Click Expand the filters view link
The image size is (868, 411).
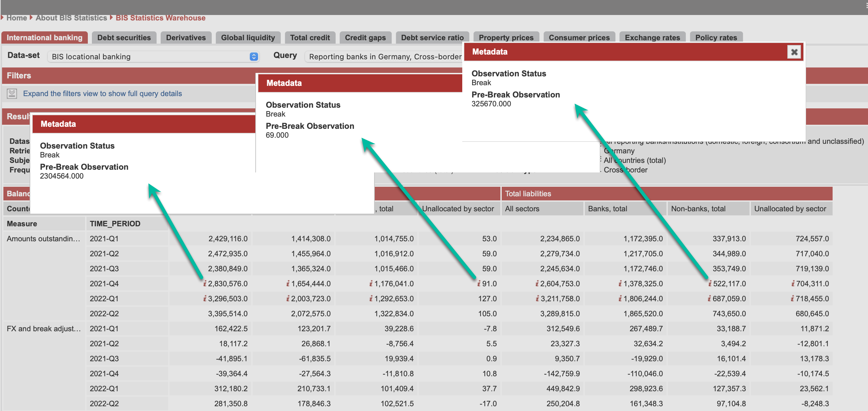pyautogui.click(x=102, y=93)
